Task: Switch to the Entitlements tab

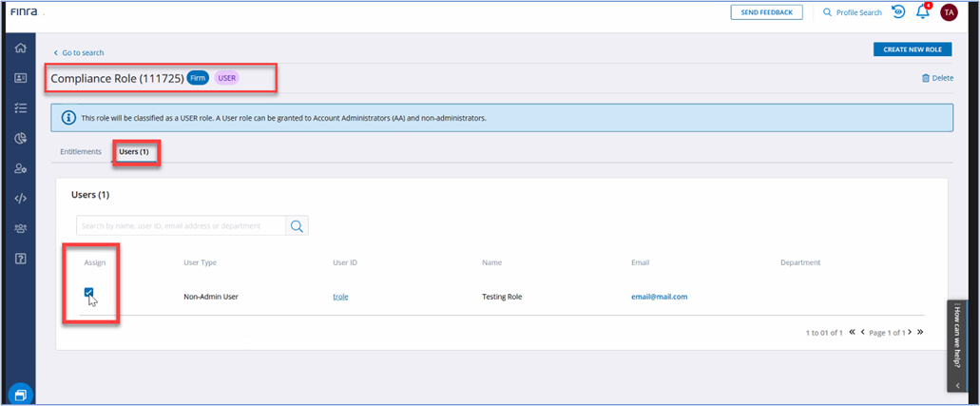Action: 80,151
